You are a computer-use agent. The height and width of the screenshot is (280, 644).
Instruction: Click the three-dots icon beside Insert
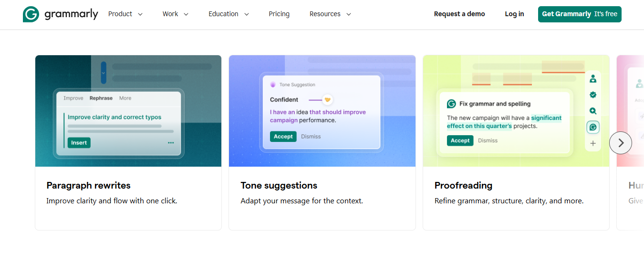(171, 142)
